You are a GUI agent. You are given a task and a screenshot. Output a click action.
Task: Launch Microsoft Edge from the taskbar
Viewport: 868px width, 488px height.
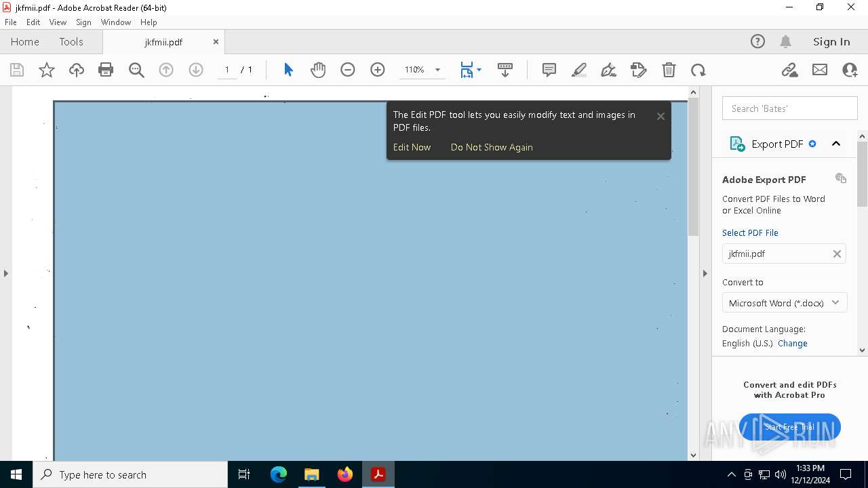(279, 474)
